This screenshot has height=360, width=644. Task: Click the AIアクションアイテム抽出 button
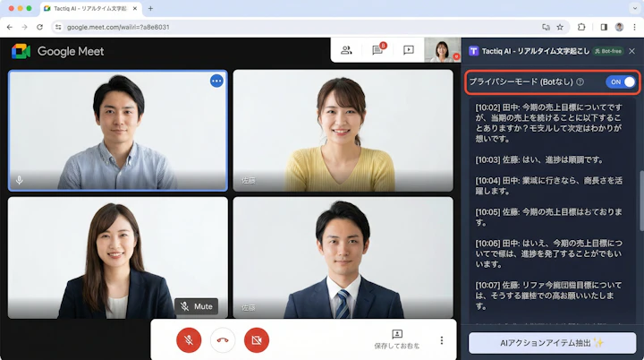click(550, 343)
